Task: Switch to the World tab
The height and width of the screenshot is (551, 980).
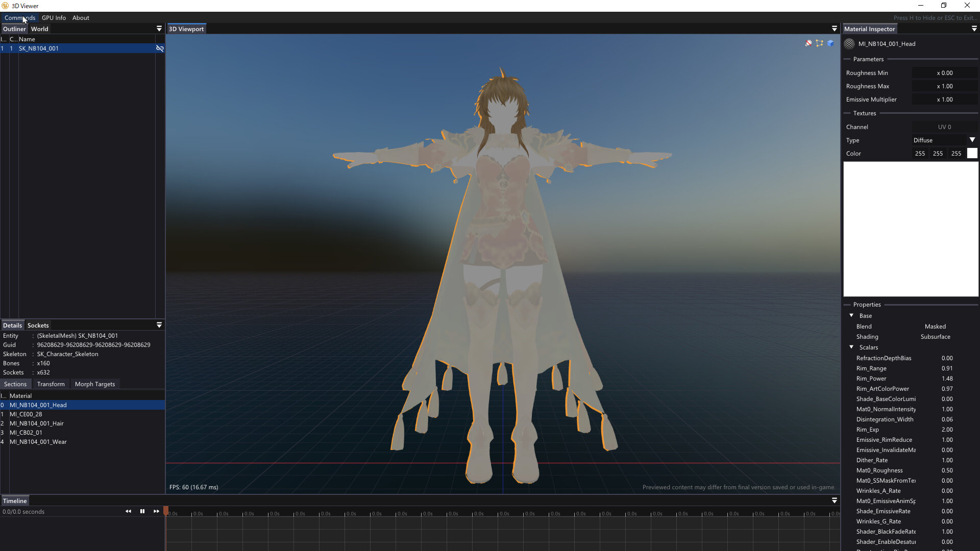Action: pos(39,29)
